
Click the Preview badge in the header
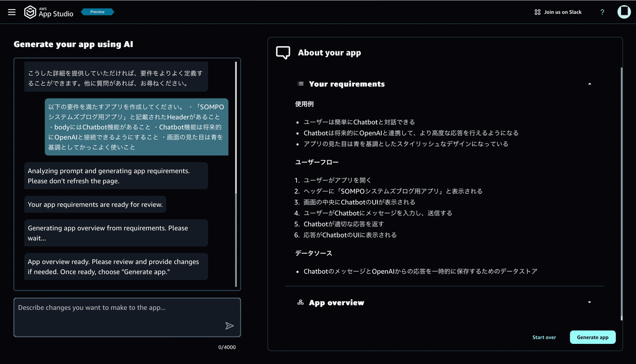point(97,12)
